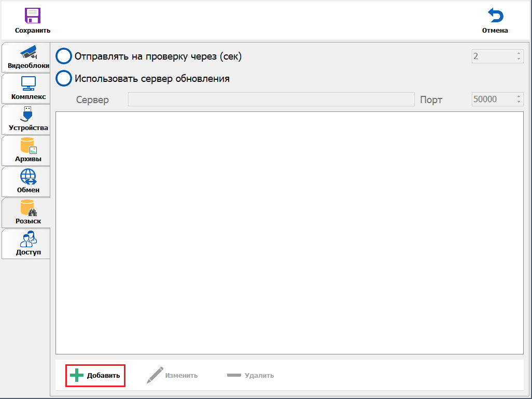This screenshot has width=532, height=399.
Task: Click inside the empty list area
Action: [289, 232]
